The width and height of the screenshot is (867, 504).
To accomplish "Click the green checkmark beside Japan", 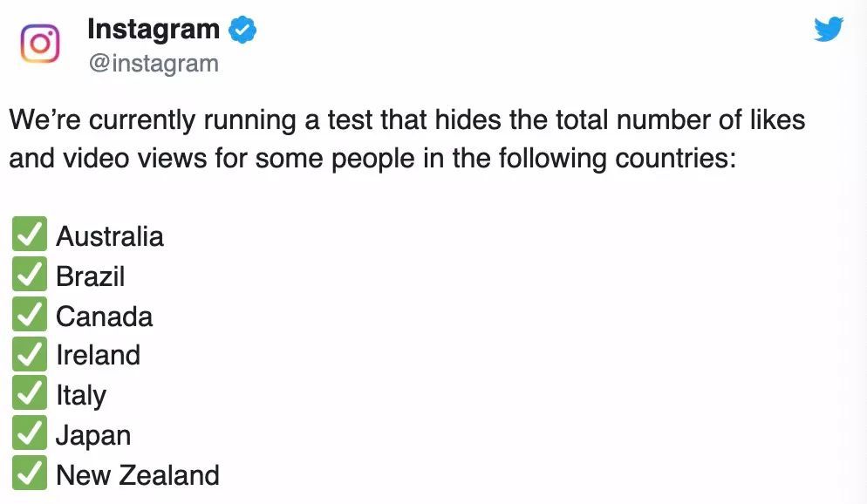I will coord(29,433).
